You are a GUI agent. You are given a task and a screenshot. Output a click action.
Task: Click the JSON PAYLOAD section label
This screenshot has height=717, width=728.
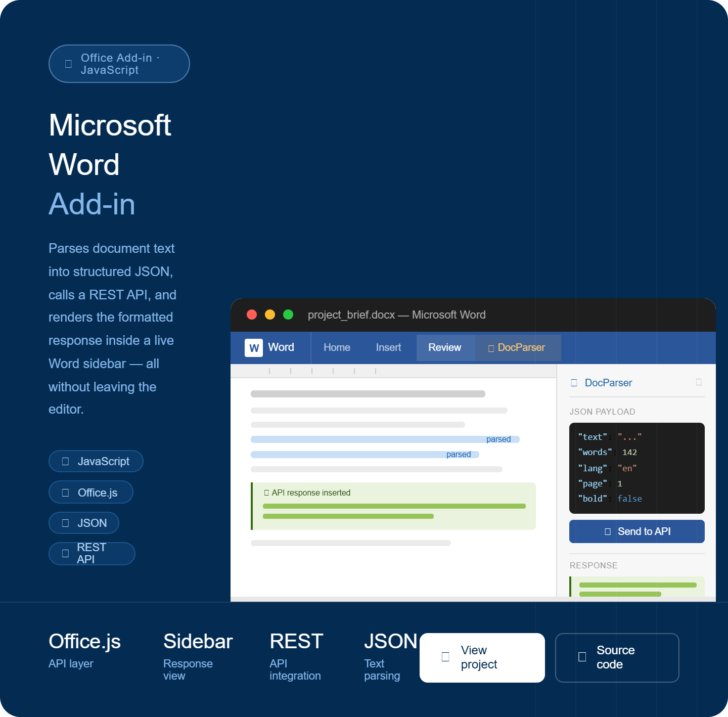coord(603,412)
